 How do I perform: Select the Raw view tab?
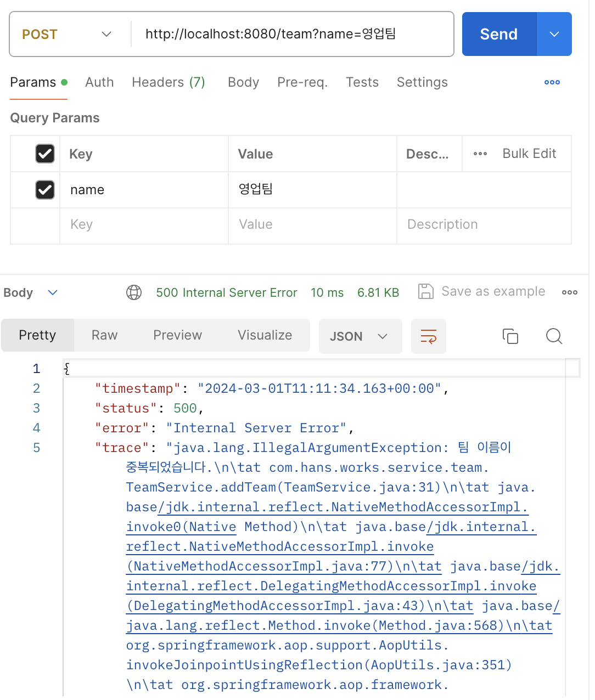104,335
